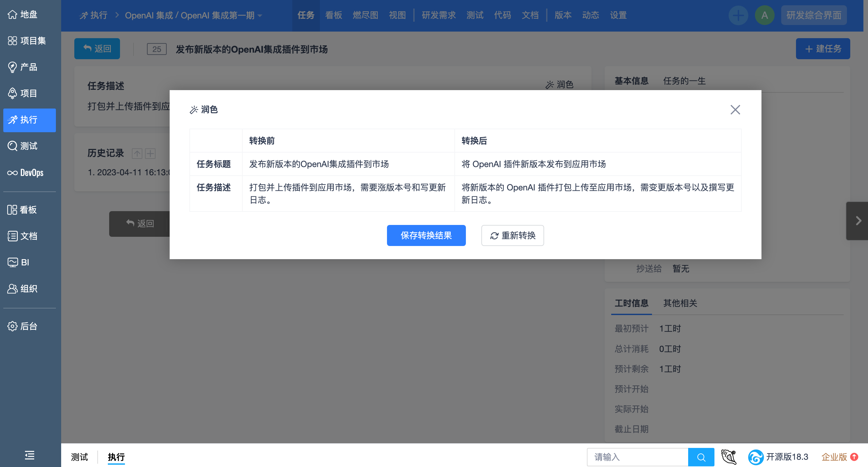Collapse the sidebar menu toggle
The height and width of the screenshot is (467, 868).
click(x=30, y=455)
